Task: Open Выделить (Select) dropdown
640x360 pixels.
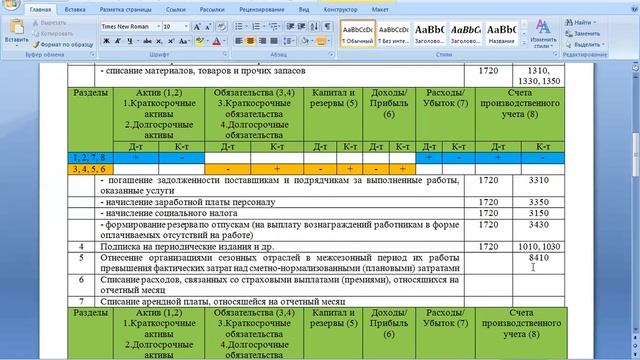Action: [x=585, y=44]
